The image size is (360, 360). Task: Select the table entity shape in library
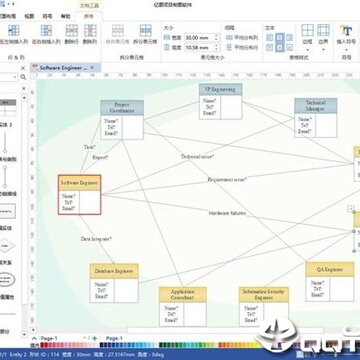tap(8, 107)
